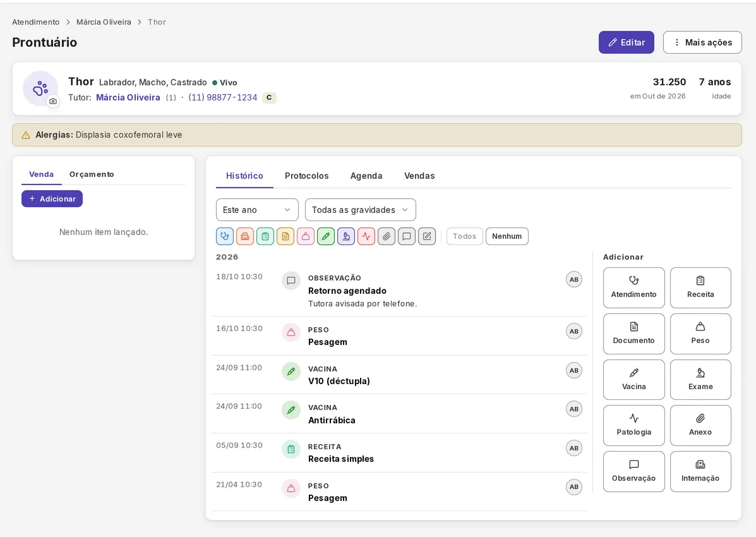The height and width of the screenshot is (537, 756).
Task: Click the camera icon on pet avatar
Action: (x=53, y=101)
